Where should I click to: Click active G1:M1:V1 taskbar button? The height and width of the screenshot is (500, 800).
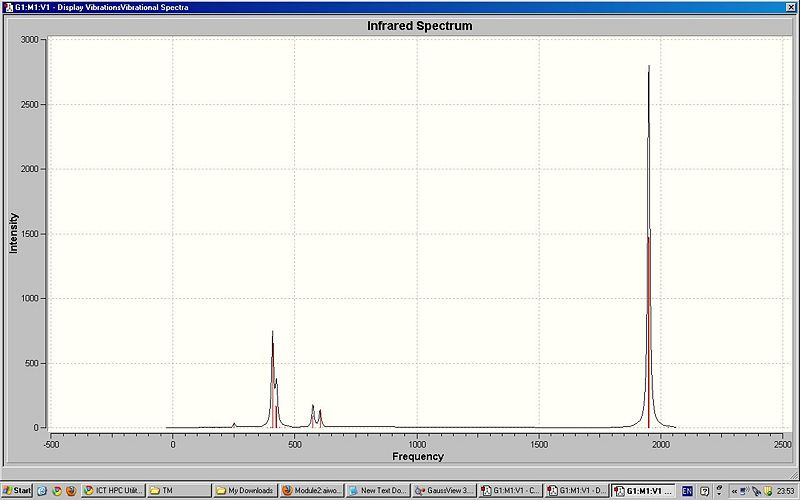[643, 491]
